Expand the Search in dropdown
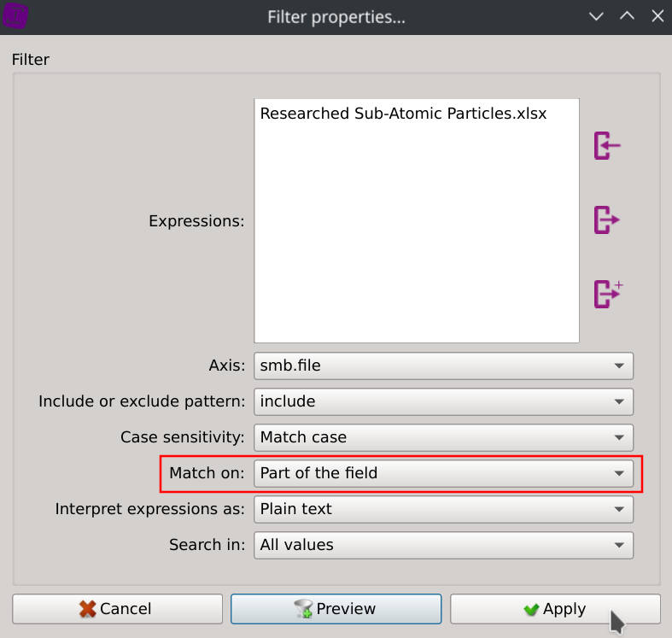The image size is (672, 638). 443,545
